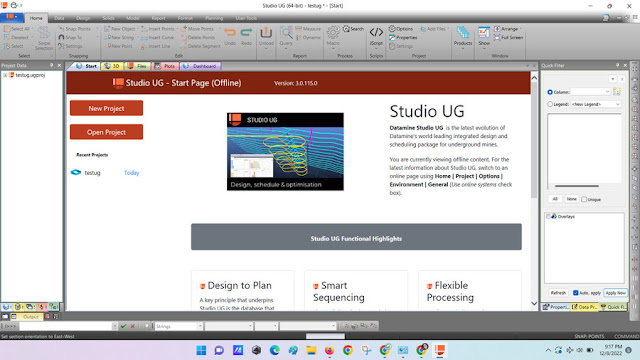Click the command line input field
640x360 pixels.
click(x=65, y=326)
